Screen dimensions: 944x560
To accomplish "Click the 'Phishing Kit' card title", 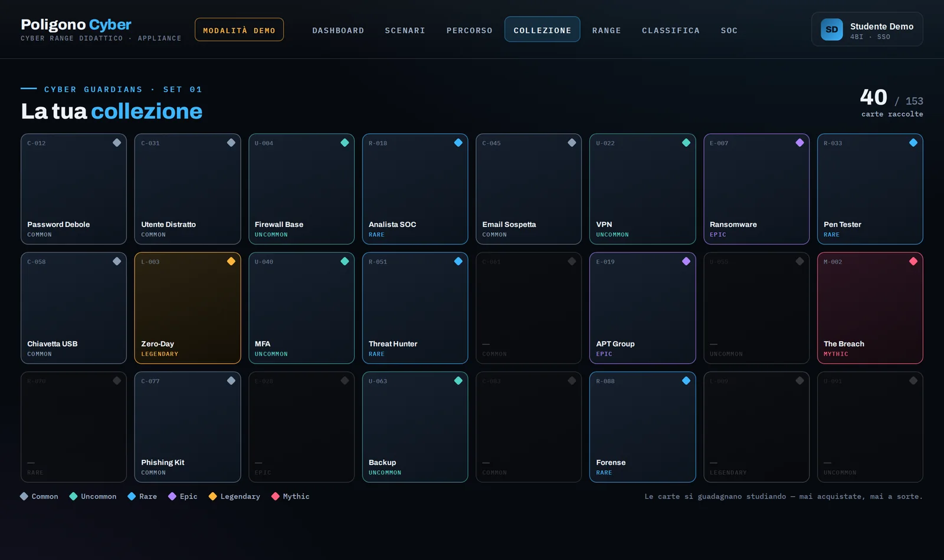I will pyautogui.click(x=163, y=463).
